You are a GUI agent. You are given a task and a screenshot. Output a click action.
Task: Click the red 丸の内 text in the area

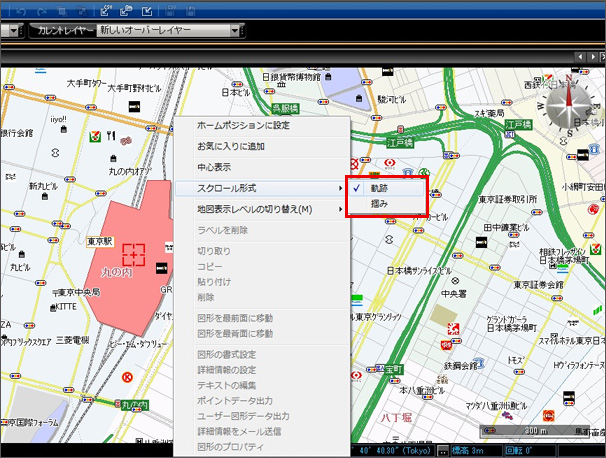[x=117, y=272]
